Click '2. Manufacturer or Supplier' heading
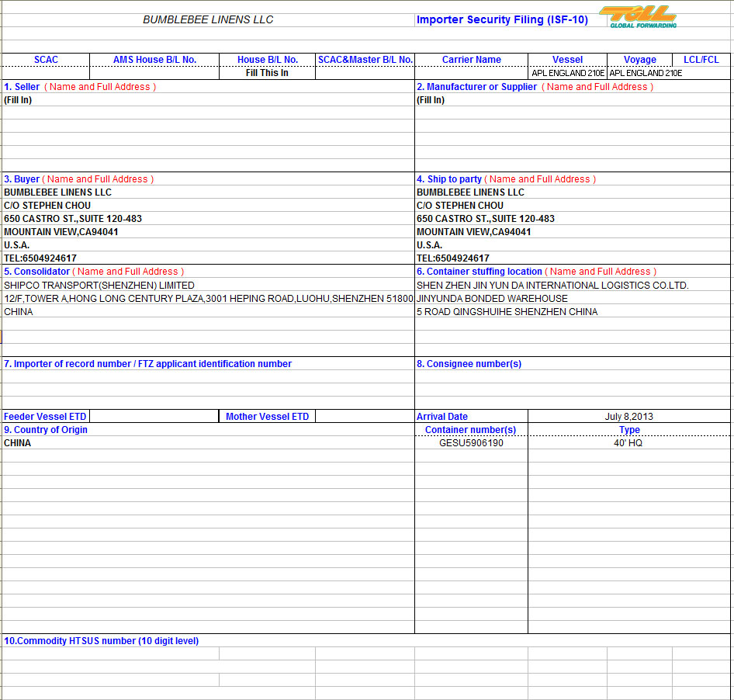Image resolution: width=734 pixels, height=700 pixels. 535,87
